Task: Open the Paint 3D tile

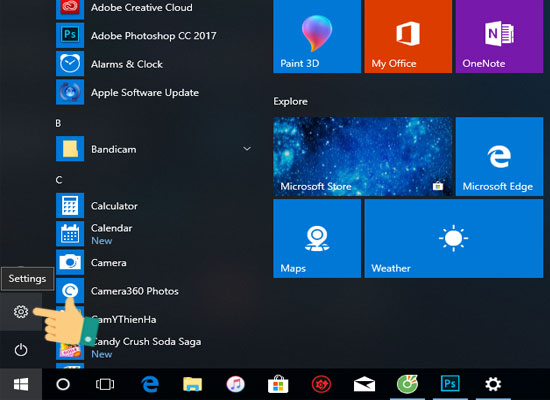Action: (x=317, y=36)
